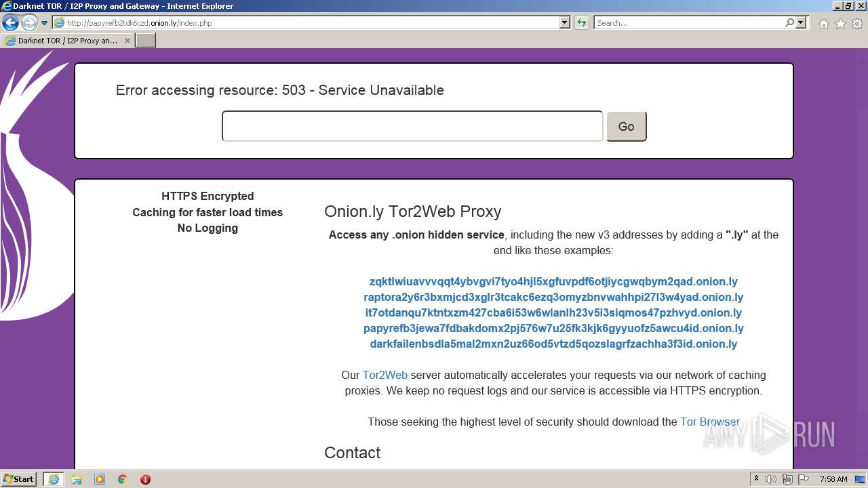Screen dimensions: 868x488
Task: Open a new blank tab
Action: [x=146, y=41]
